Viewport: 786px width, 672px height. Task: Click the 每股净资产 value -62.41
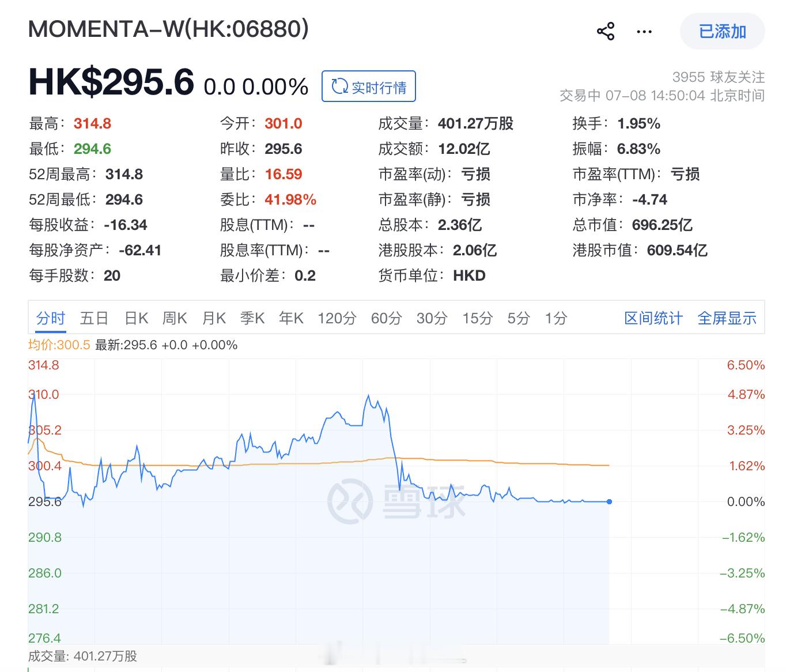pyautogui.click(x=140, y=250)
